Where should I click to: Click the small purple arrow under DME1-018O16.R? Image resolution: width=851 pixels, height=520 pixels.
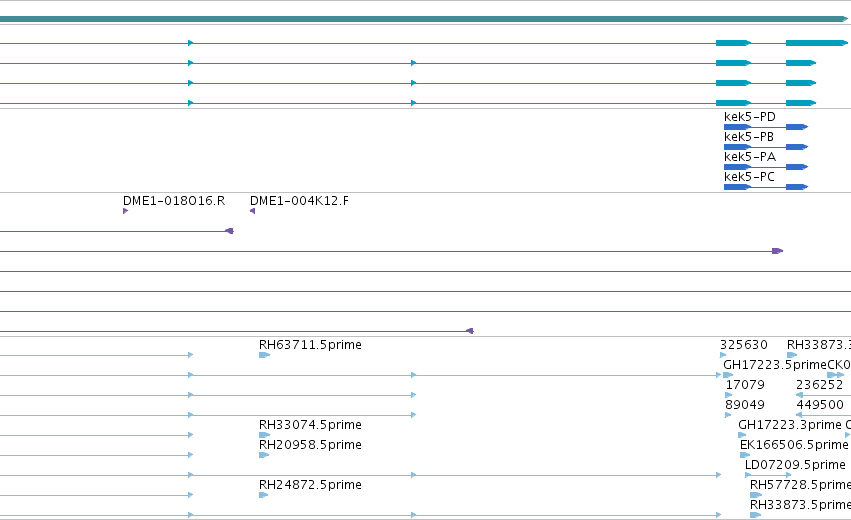click(125, 211)
